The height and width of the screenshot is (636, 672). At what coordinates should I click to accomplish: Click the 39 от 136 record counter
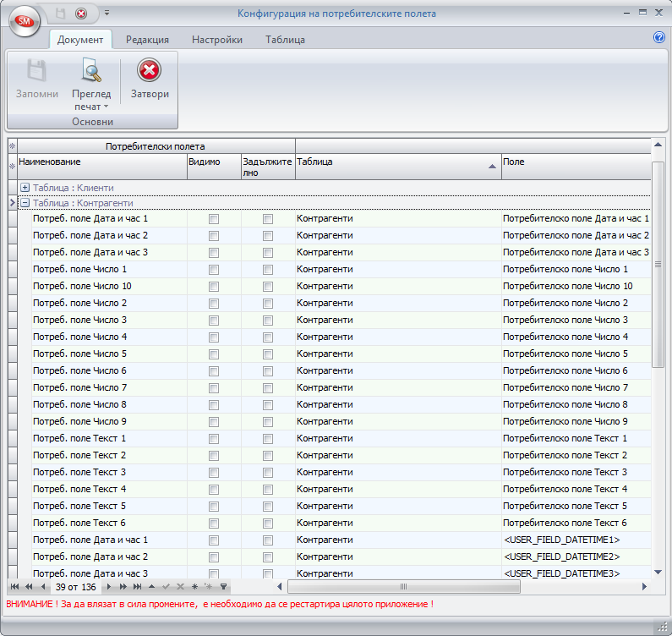click(75, 587)
